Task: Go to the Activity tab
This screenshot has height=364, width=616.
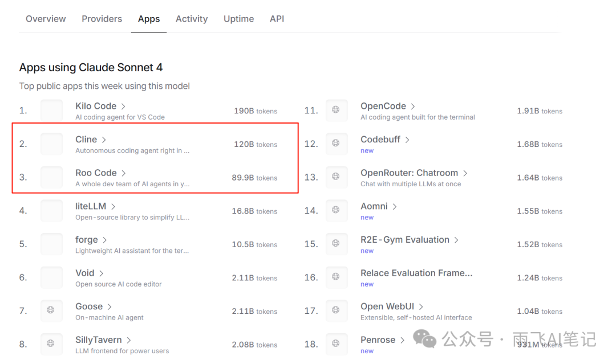Action: [192, 19]
